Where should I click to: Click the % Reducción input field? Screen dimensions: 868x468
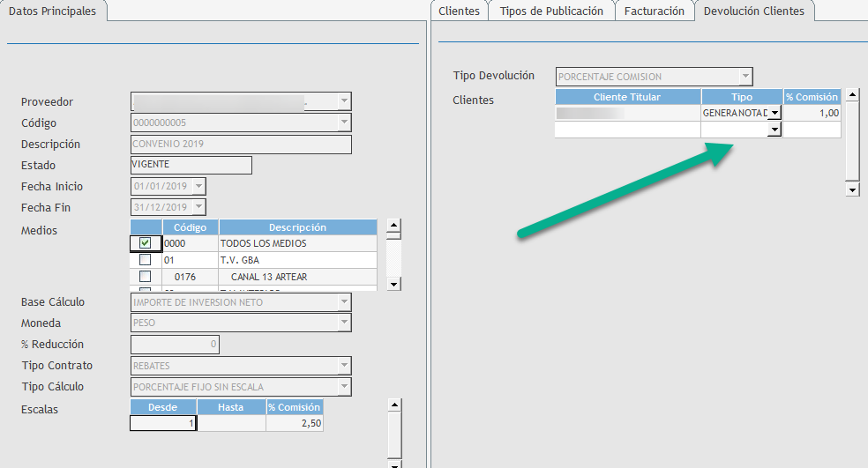point(175,345)
